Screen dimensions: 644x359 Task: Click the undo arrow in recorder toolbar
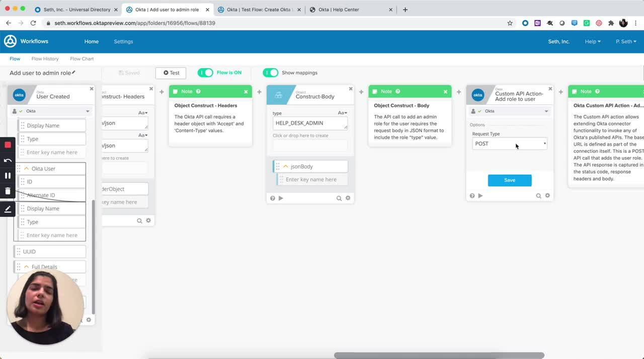pos(8,160)
